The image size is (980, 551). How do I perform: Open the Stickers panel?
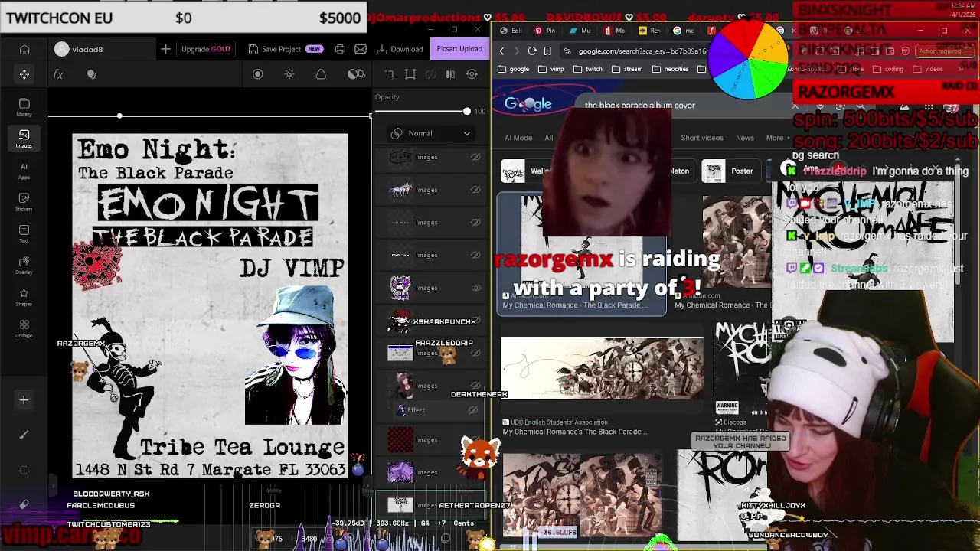point(24,202)
